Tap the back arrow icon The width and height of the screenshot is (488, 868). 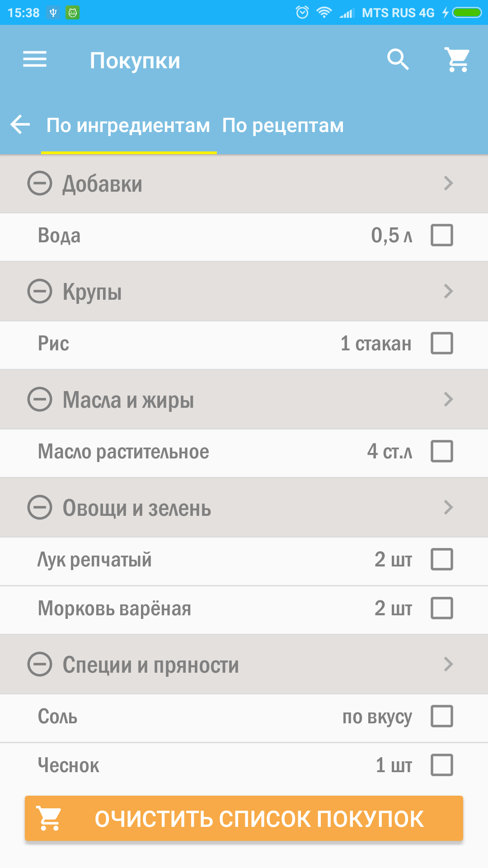20,124
